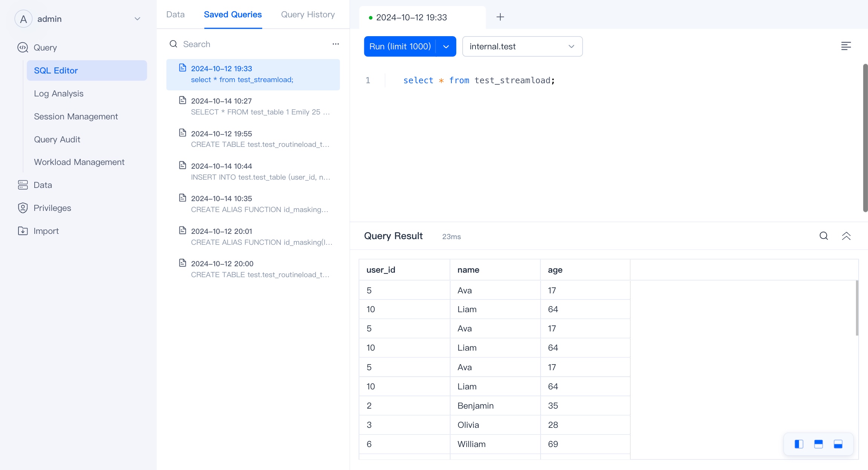
Task: Expand the admin account menu chevron
Action: 138,19
